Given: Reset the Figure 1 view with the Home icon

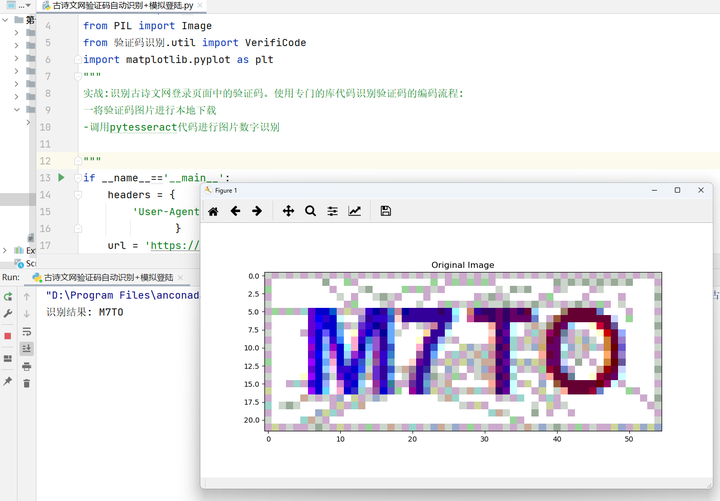Looking at the screenshot, I should 213,211.
